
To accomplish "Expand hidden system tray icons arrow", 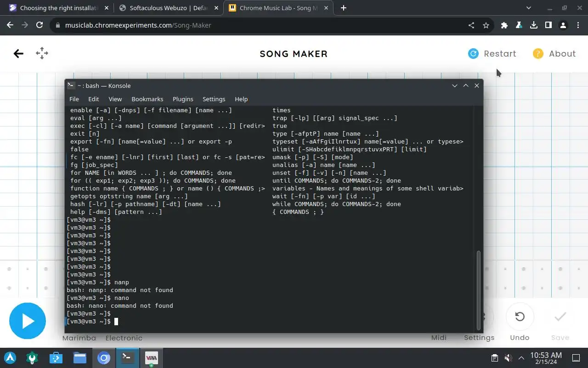I will [x=521, y=358].
